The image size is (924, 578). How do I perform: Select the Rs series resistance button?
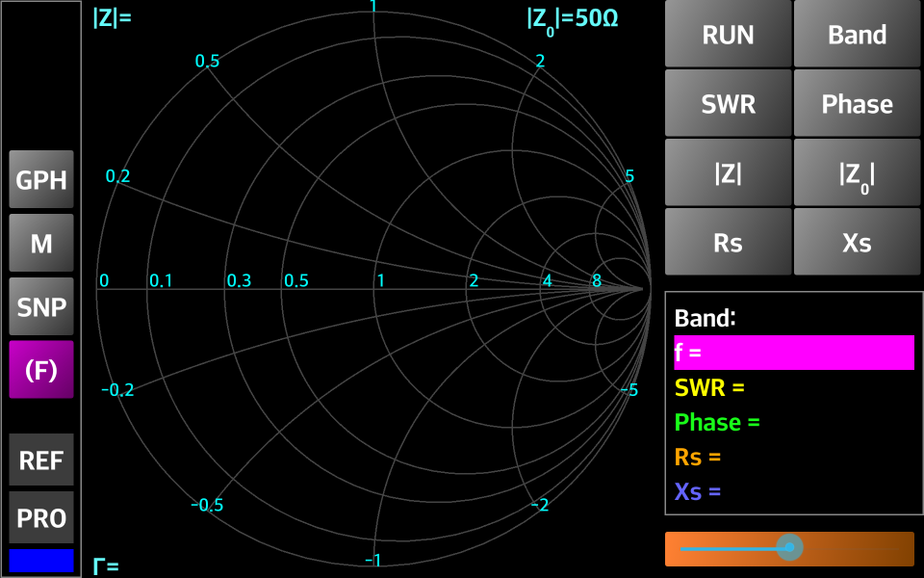[728, 242]
